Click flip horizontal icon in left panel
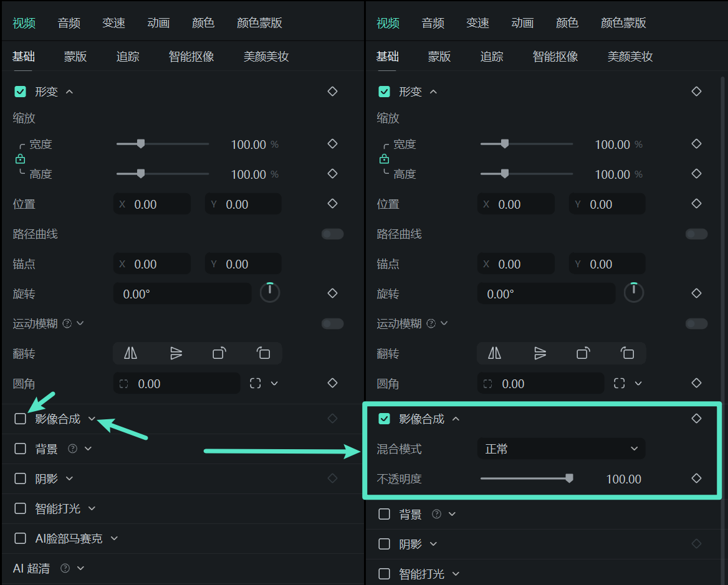Viewport: 728px width, 585px height. point(130,353)
